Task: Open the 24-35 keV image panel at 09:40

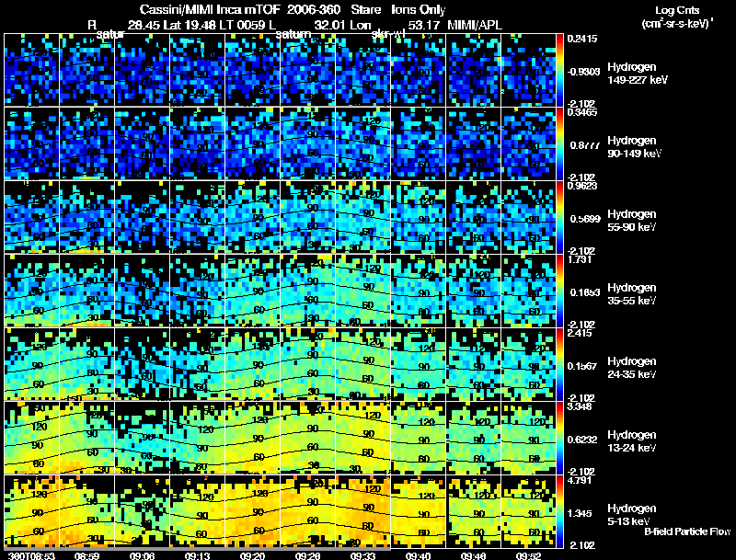Action: (x=418, y=364)
